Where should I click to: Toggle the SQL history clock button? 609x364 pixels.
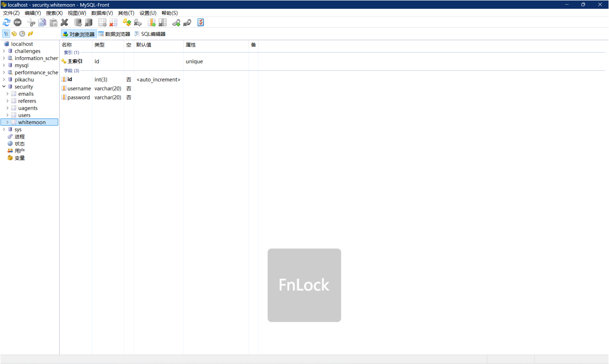(x=22, y=34)
